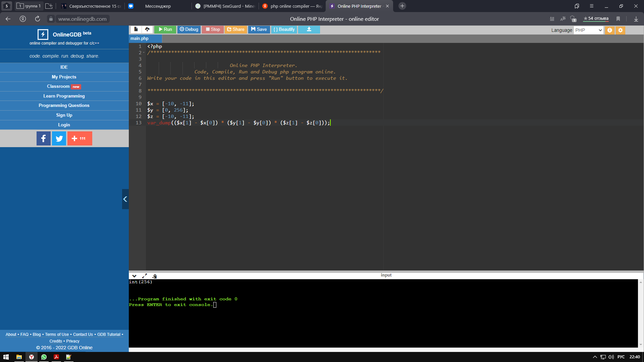Open WhatsApp from the taskbar
The width and height of the screenshot is (644, 362).
point(44,357)
